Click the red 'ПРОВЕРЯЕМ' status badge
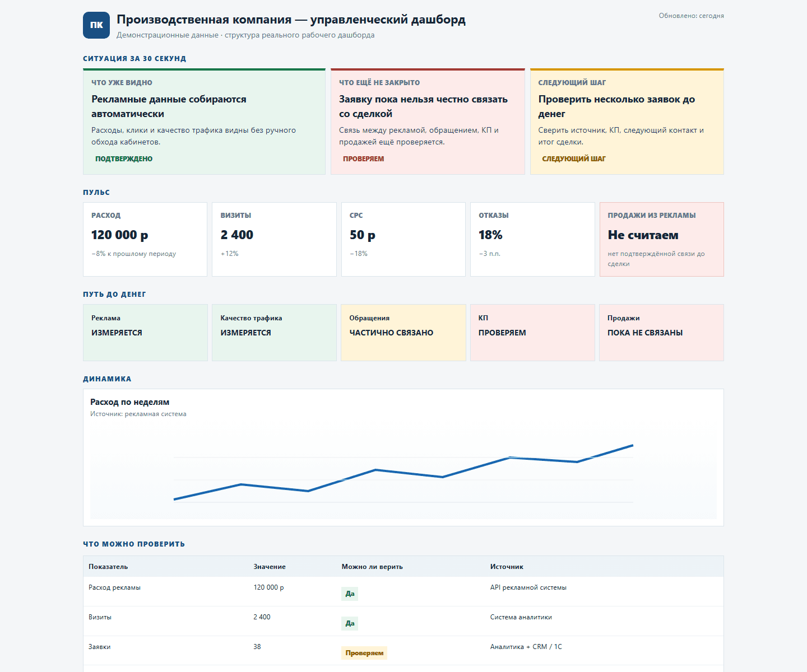 click(x=364, y=159)
